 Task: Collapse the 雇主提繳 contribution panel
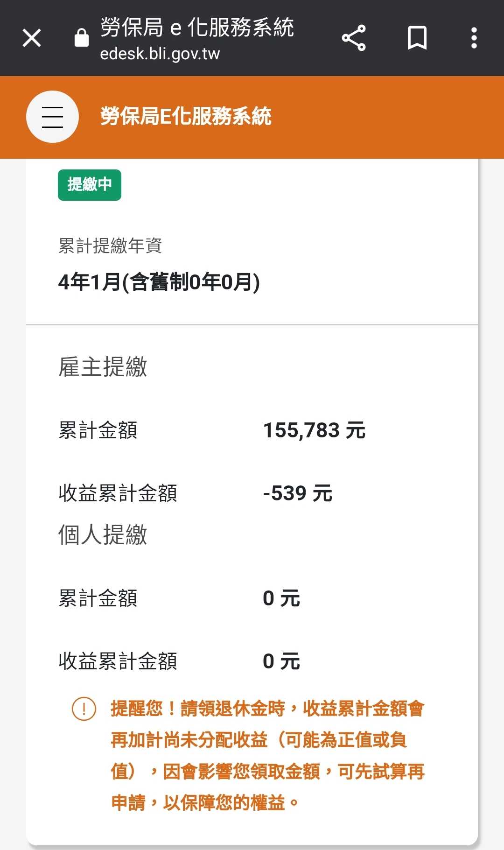pyautogui.click(x=104, y=368)
